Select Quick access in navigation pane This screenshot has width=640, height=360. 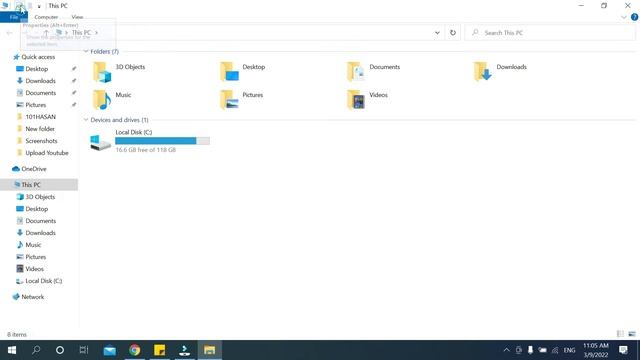coord(38,57)
